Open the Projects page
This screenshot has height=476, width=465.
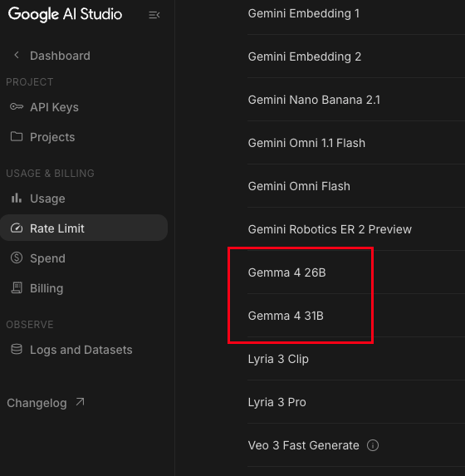pos(52,137)
